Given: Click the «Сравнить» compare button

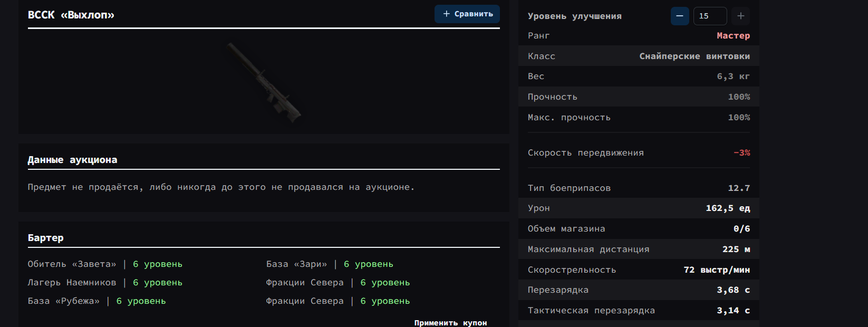Looking at the screenshot, I should pos(467,14).
